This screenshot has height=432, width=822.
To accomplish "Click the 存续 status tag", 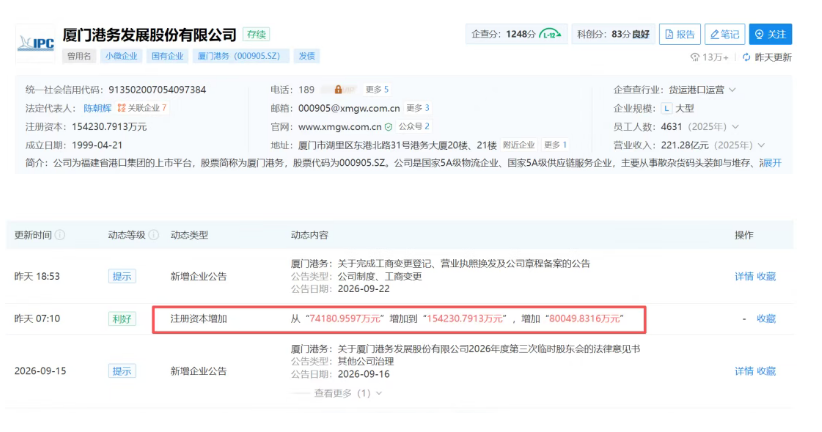I will (256, 35).
